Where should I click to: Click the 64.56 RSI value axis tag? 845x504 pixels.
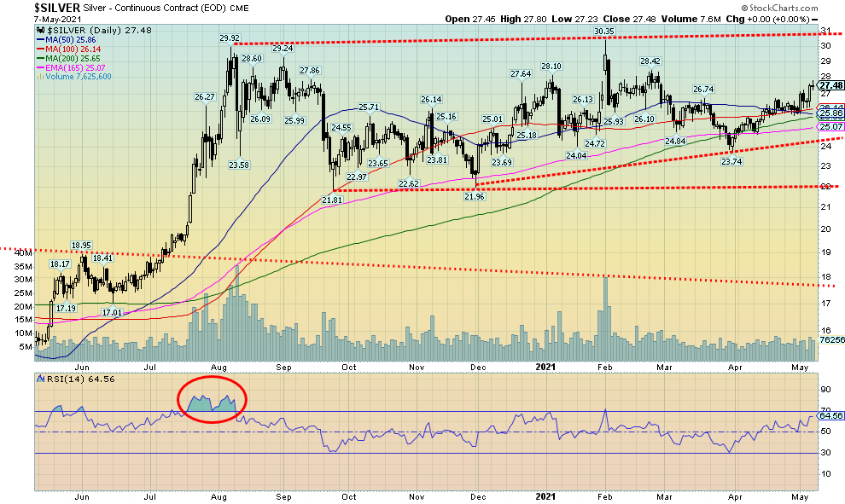point(830,416)
